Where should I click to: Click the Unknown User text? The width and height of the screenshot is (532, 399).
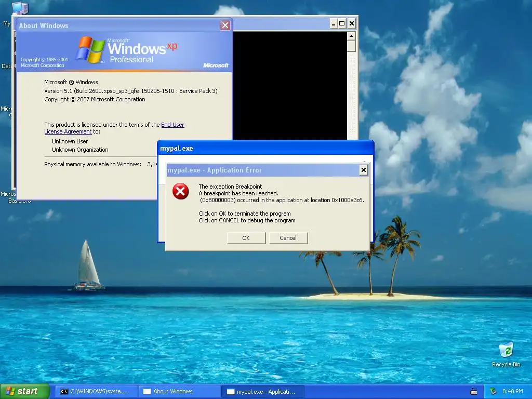(70, 141)
